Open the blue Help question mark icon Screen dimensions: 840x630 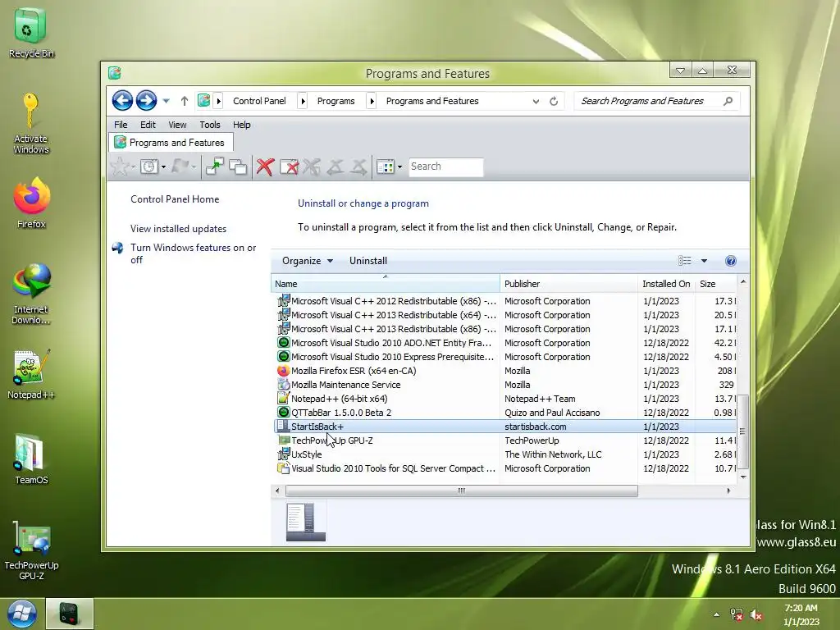coord(731,261)
